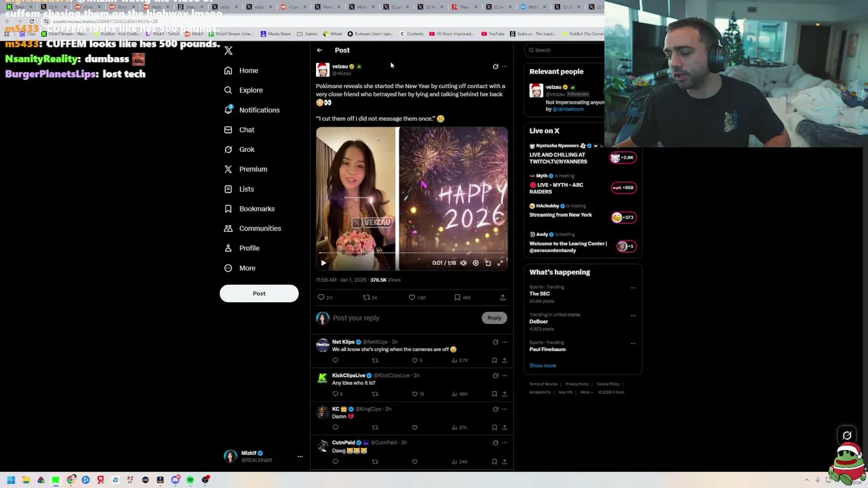Like the KC reply saying Damn

click(x=414, y=428)
